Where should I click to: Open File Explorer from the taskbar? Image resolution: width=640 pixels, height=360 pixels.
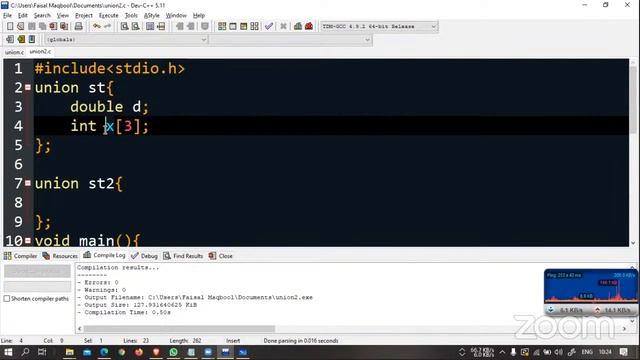(69, 352)
